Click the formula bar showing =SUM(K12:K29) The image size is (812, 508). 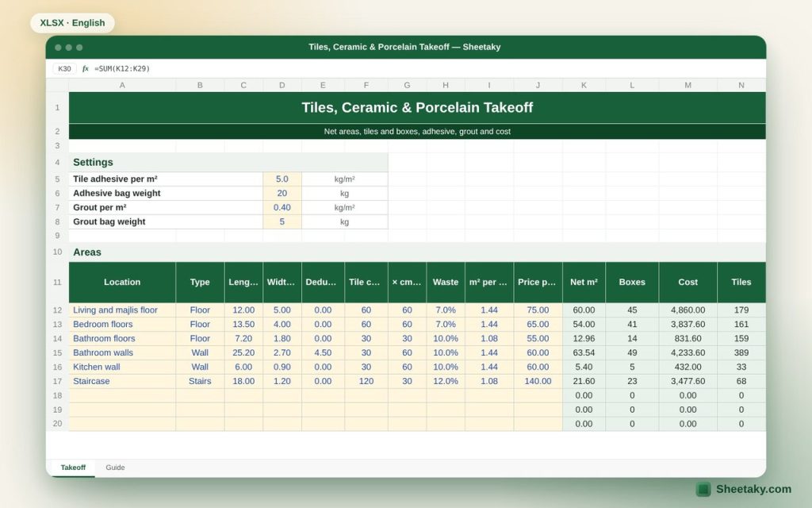[x=122, y=68]
